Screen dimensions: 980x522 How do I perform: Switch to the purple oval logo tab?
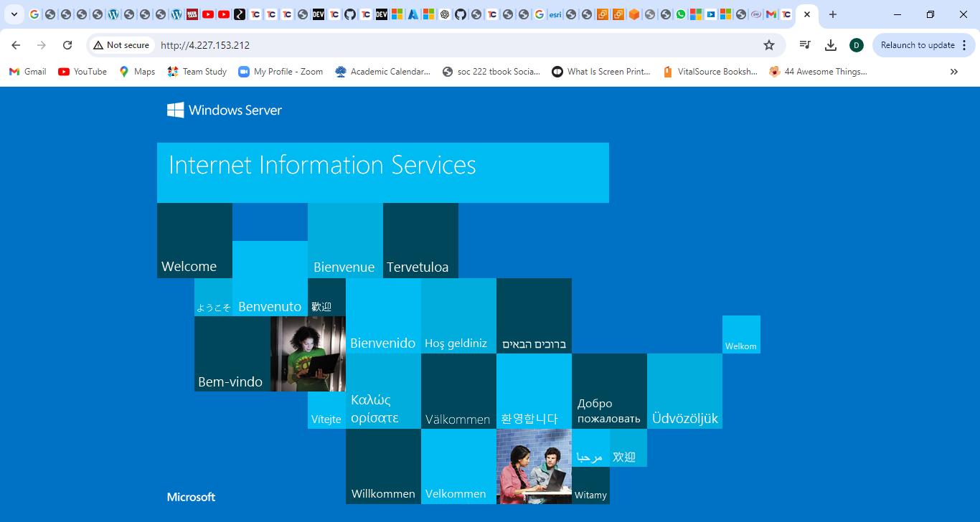(756, 14)
